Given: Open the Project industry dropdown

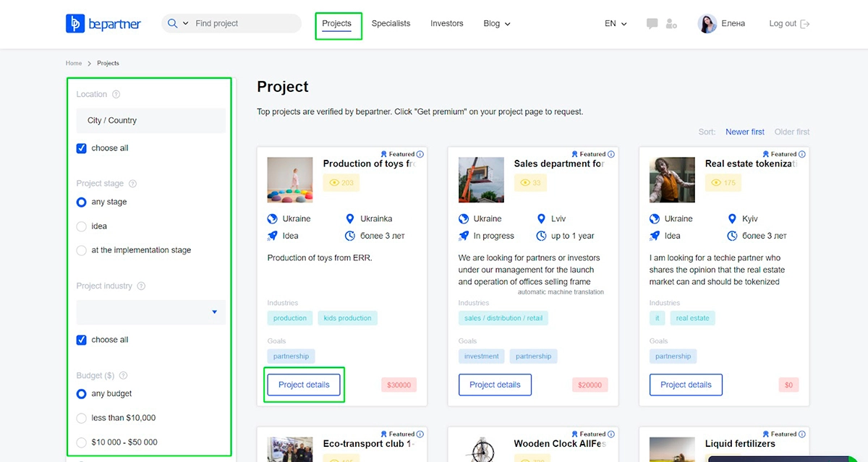Looking at the screenshot, I should point(150,312).
